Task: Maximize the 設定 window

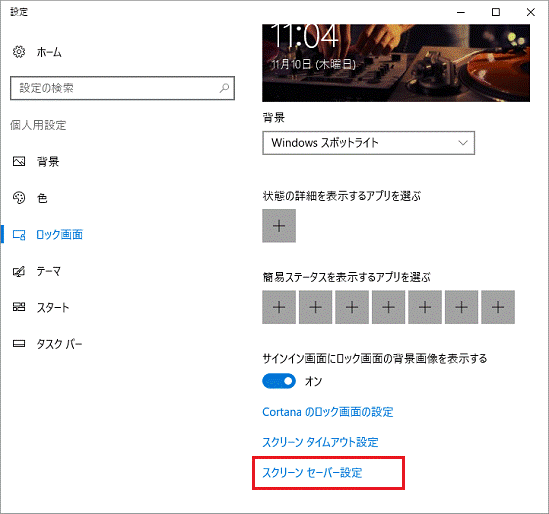Action: (496, 12)
